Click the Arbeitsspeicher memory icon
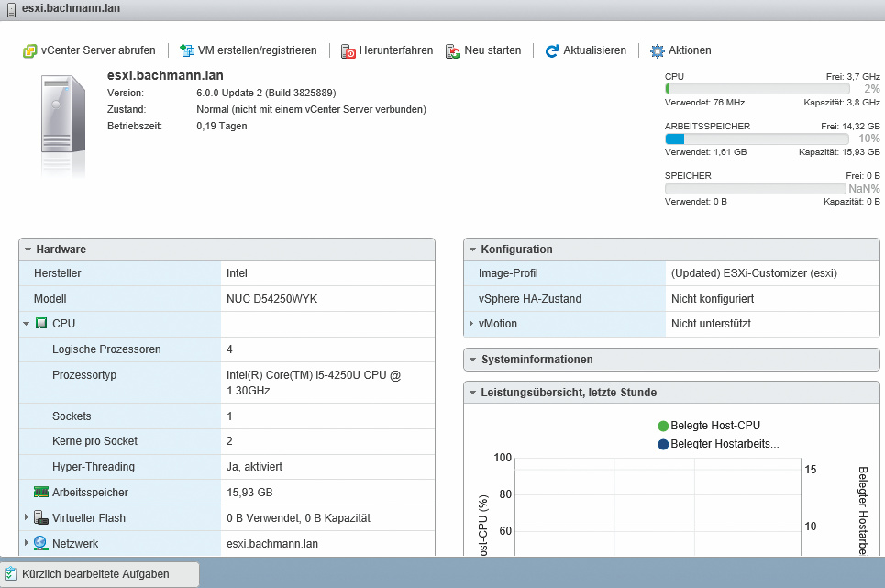The height and width of the screenshot is (588, 885). 41,492
